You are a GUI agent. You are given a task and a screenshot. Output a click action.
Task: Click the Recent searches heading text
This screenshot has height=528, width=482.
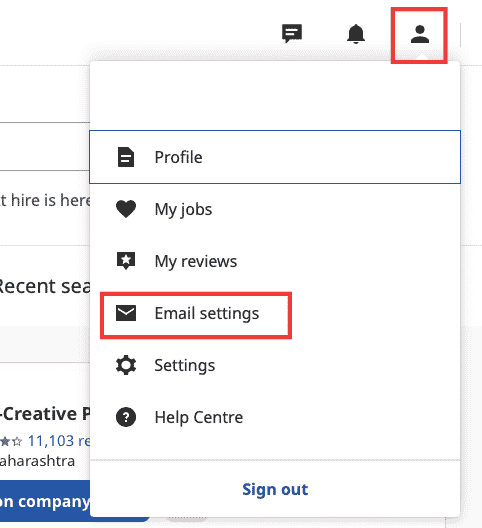[44, 286]
